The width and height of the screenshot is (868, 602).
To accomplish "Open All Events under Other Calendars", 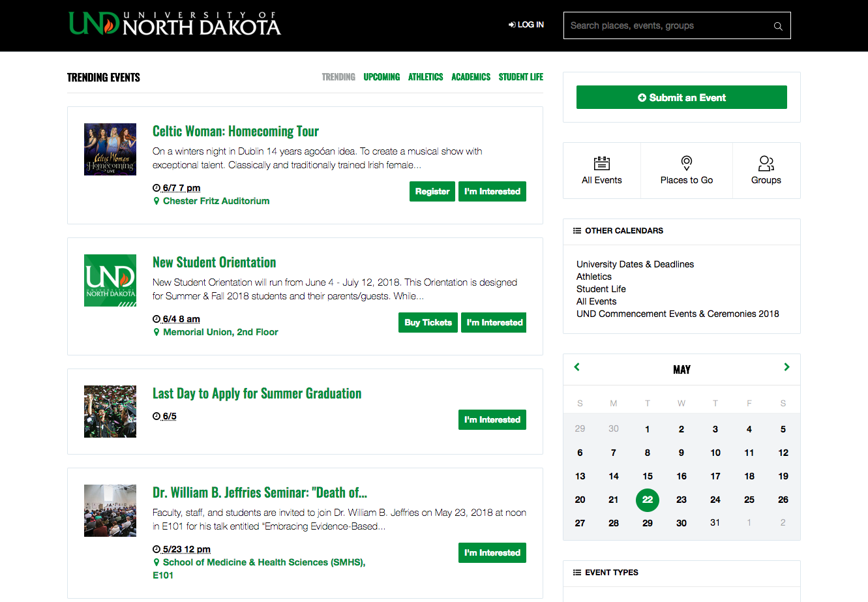I will click(x=597, y=301).
